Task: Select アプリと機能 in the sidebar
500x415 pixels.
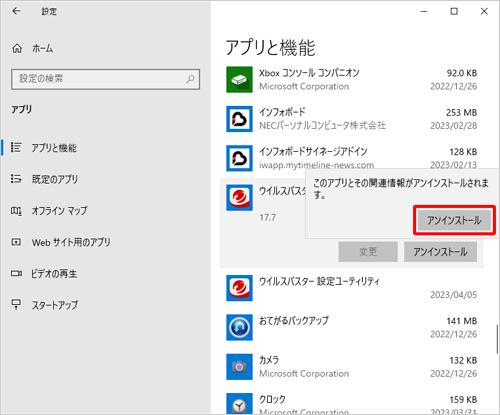Action: pyautogui.click(x=54, y=148)
